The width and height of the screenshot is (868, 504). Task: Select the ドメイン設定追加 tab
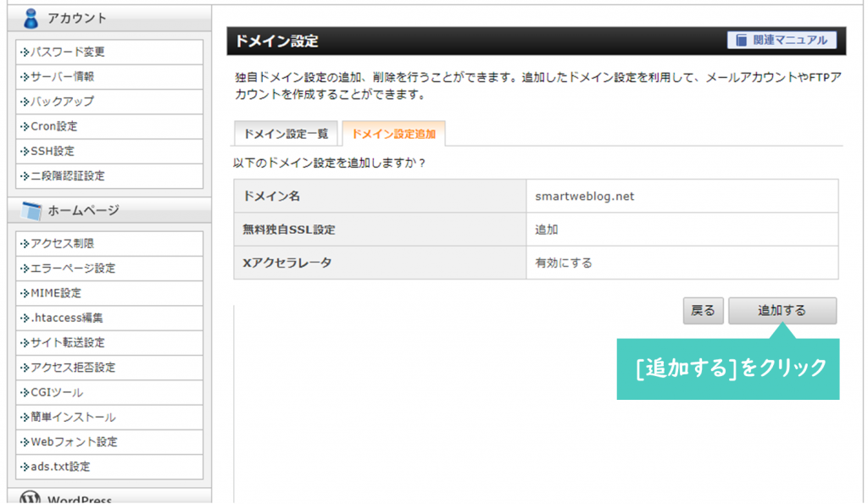coord(393,133)
